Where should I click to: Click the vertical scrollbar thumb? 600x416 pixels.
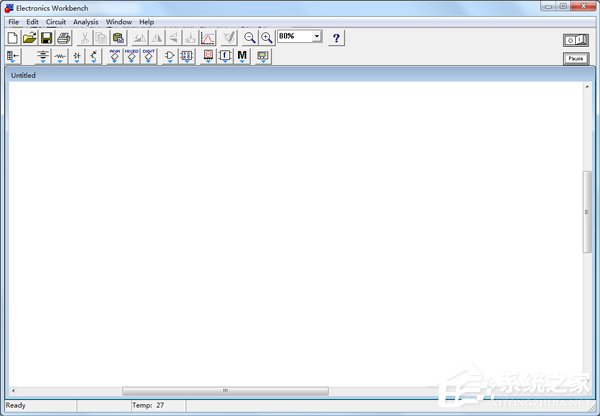(x=587, y=212)
